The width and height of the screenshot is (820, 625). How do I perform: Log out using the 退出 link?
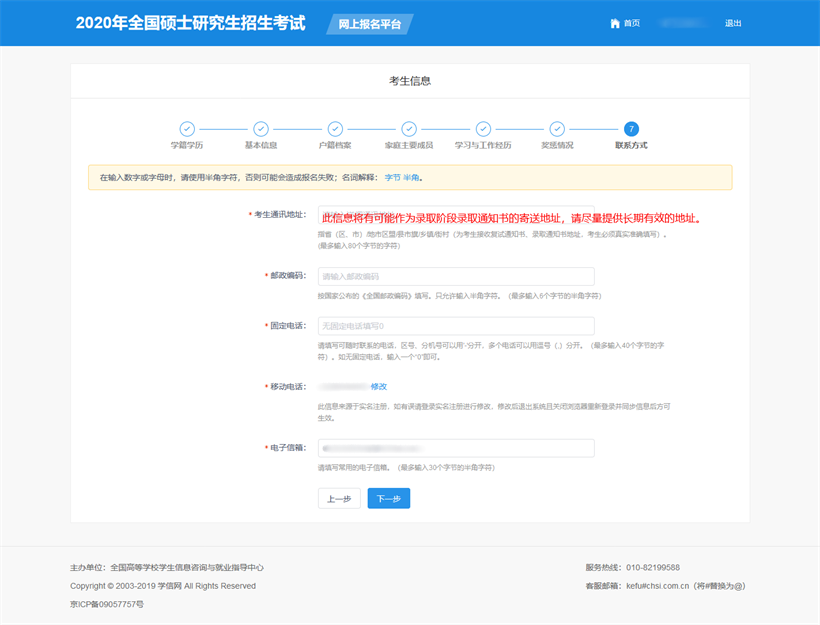[x=733, y=23]
